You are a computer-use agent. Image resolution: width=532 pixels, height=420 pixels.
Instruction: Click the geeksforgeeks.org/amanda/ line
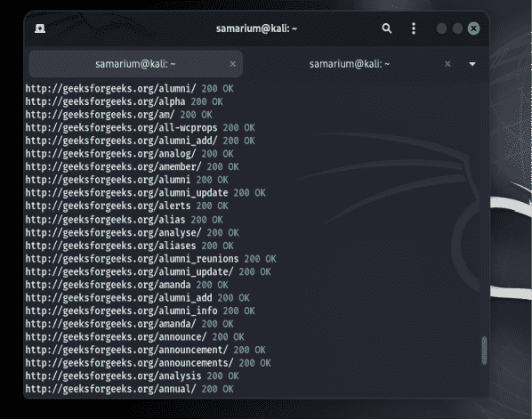point(129,324)
